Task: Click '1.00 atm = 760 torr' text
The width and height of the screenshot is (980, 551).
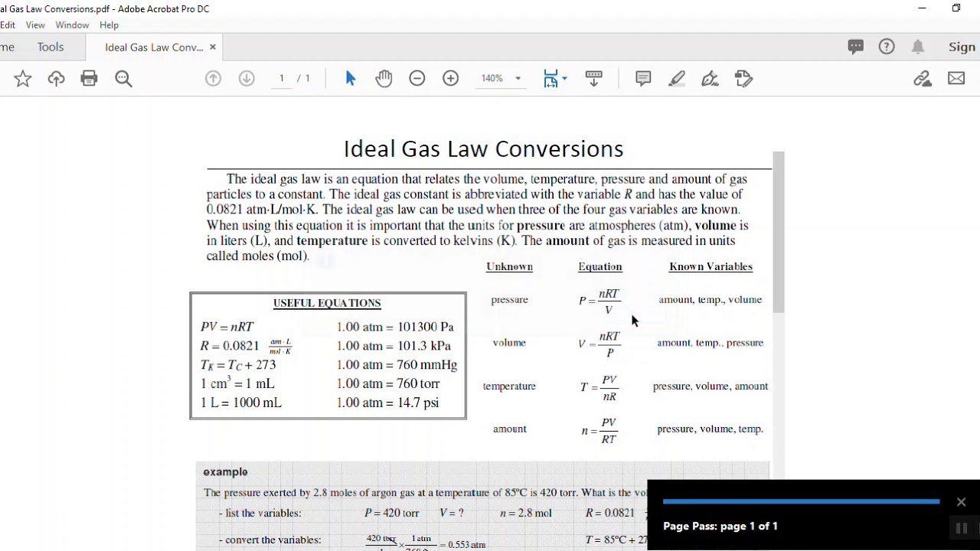Action: coord(388,383)
